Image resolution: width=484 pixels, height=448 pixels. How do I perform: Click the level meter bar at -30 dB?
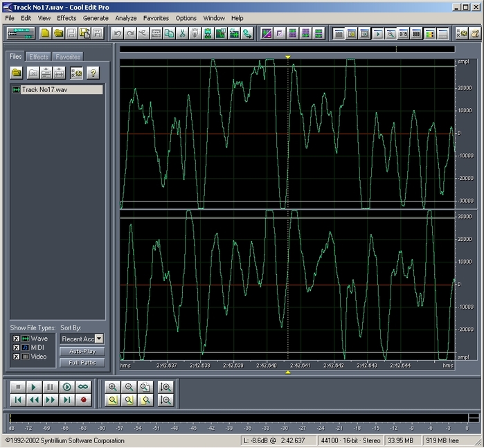(285, 418)
